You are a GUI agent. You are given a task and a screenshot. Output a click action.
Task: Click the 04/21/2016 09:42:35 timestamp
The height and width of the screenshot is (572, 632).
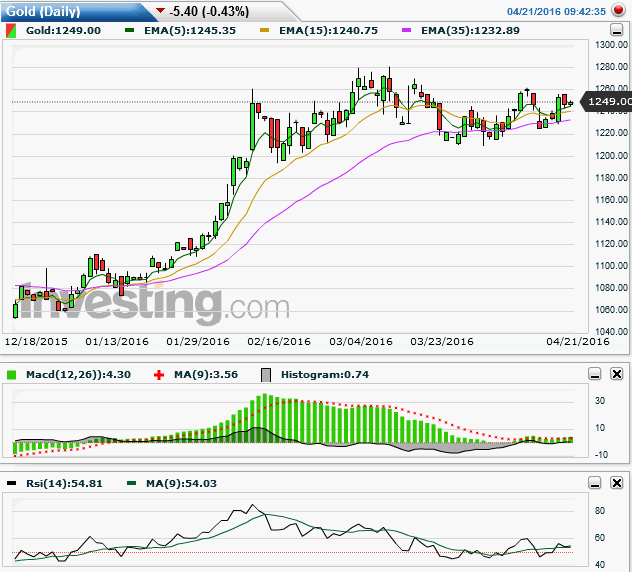pos(556,12)
